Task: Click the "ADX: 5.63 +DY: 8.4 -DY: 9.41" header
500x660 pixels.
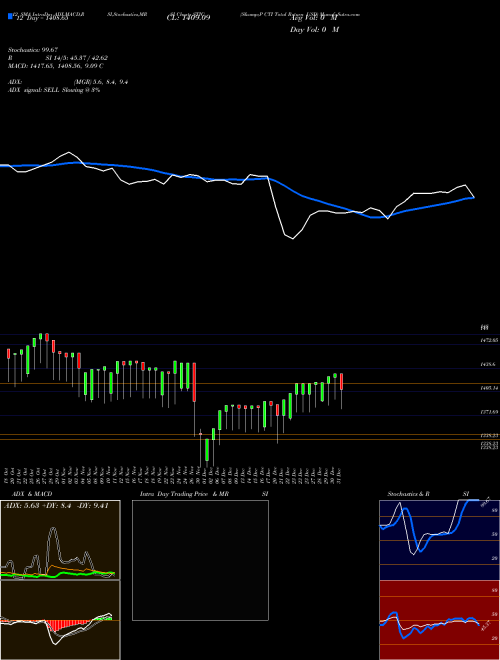Action: 56,505
